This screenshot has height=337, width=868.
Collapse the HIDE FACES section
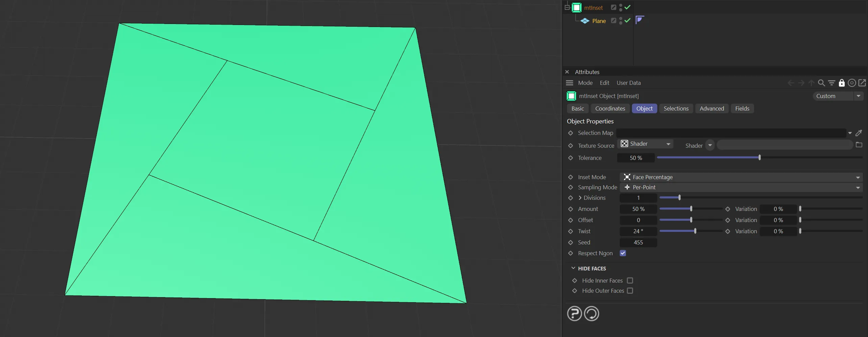(x=573, y=268)
